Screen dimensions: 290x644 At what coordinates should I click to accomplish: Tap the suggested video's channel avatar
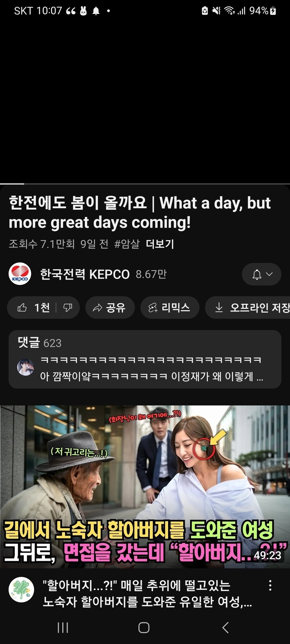(x=21, y=590)
